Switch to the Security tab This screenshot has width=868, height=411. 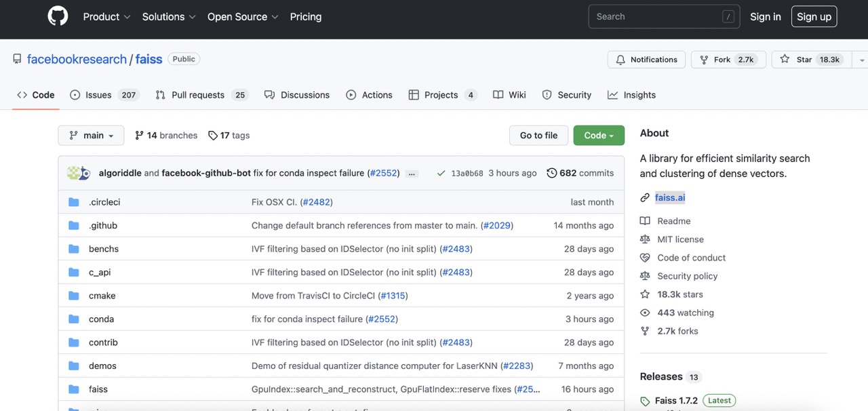tap(567, 95)
